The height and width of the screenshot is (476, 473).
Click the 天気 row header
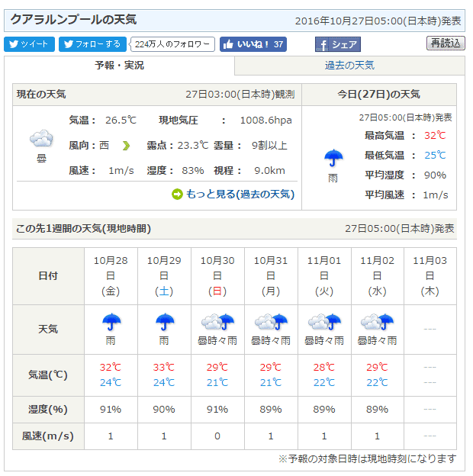48,330
